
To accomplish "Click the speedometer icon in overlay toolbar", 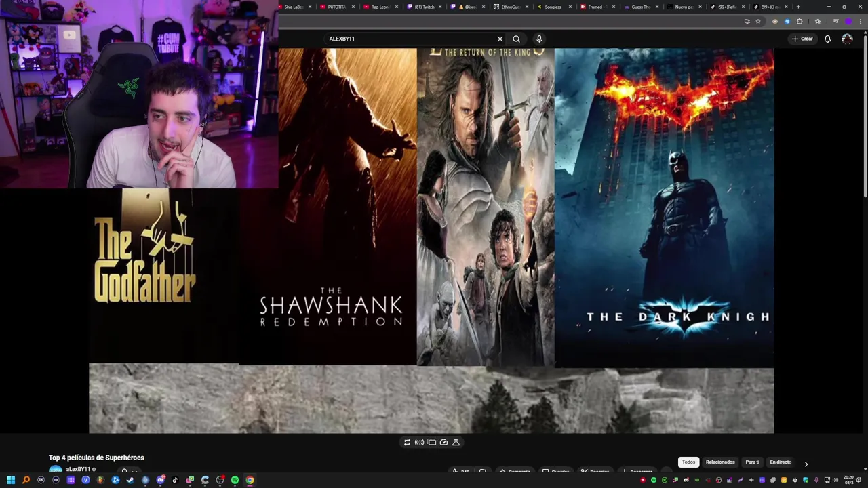I will (x=443, y=442).
